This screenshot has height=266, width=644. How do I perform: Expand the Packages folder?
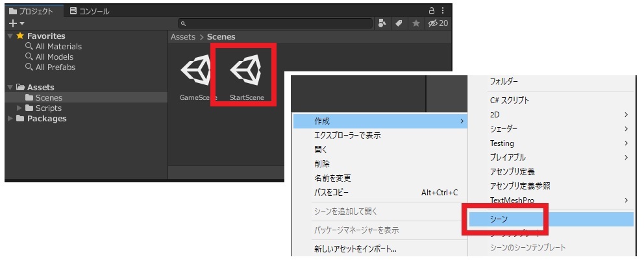[10, 118]
